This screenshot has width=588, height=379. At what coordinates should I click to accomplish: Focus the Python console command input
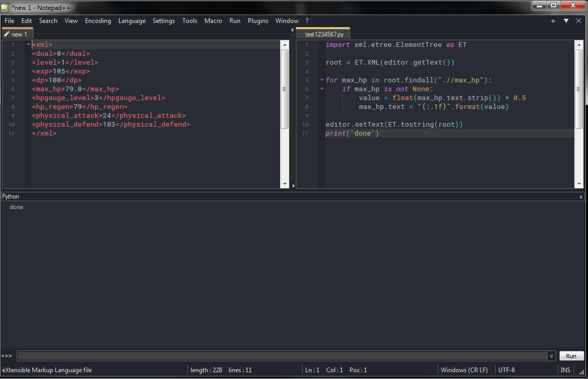282,356
